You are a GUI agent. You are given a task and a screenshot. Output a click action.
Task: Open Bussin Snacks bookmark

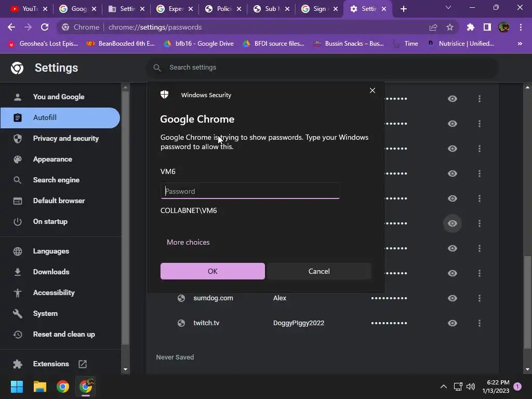click(x=349, y=44)
